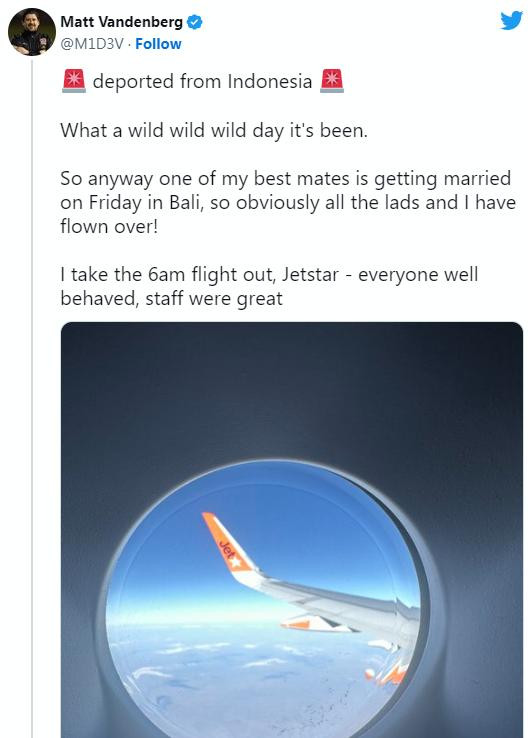Click the @M1D3V handle

pos(92,44)
